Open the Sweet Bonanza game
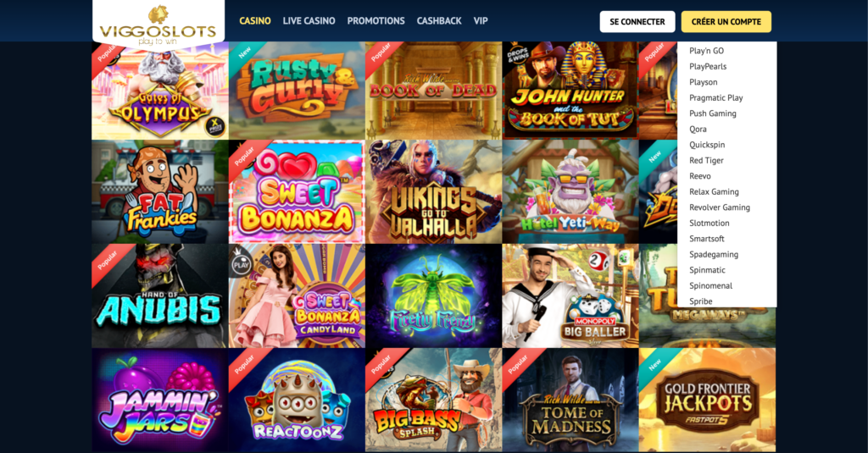 (x=297, y=192)
